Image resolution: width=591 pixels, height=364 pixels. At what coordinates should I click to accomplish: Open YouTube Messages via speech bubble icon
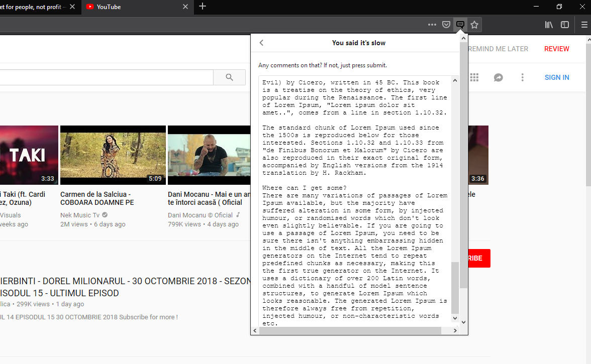pyautogui.click(x=498, y=77)
